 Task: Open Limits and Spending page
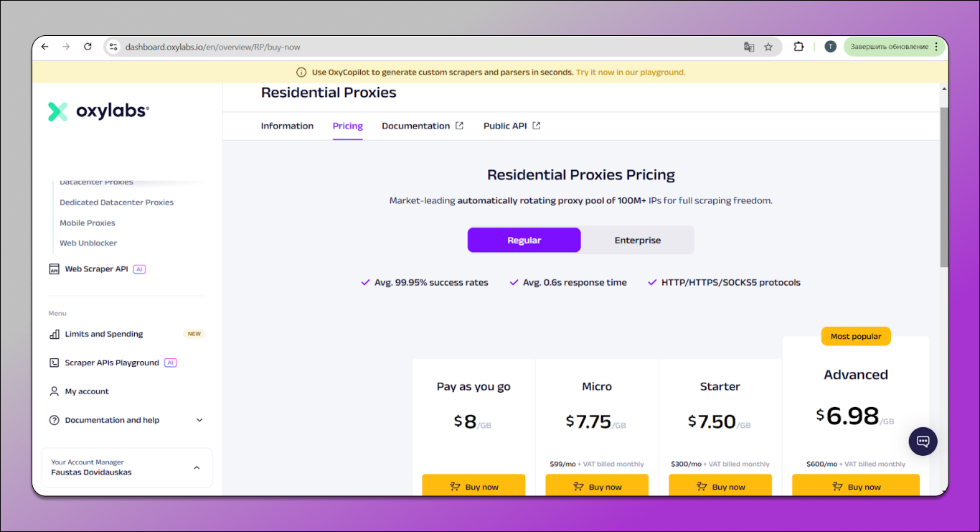tap(104, 334)
